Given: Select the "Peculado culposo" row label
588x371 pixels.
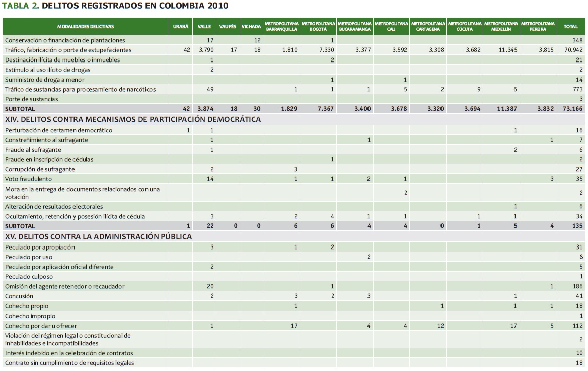Looking at the screenshot, I should pyautogui.click(x=29, y=277).
